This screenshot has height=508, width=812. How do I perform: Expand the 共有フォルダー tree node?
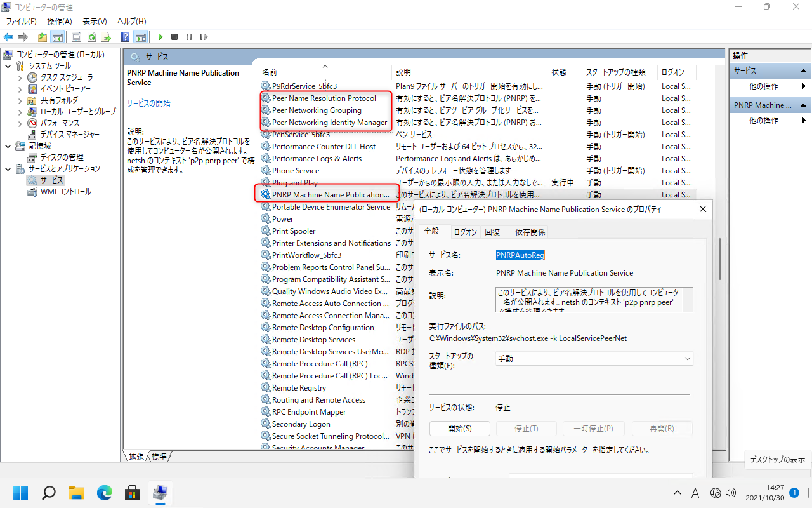click(20, 100)
